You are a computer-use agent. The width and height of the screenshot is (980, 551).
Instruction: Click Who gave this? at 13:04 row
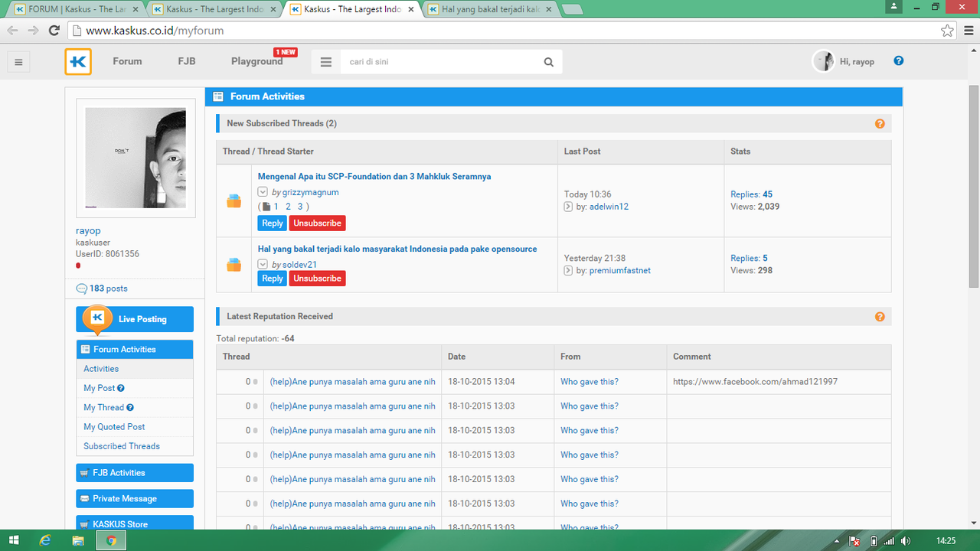click(590, 382)
